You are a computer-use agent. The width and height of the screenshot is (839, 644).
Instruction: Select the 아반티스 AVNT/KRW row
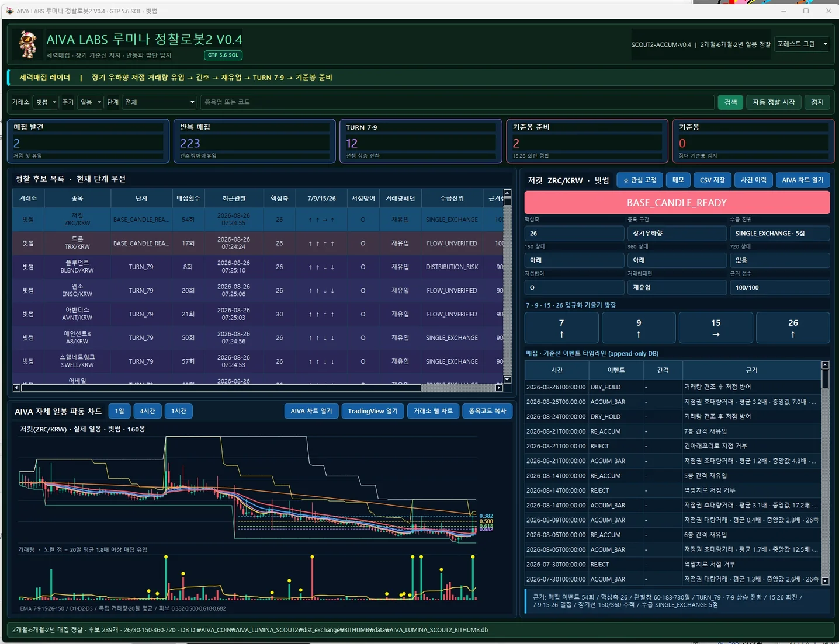pyautogui.click(x=257, y=314)
